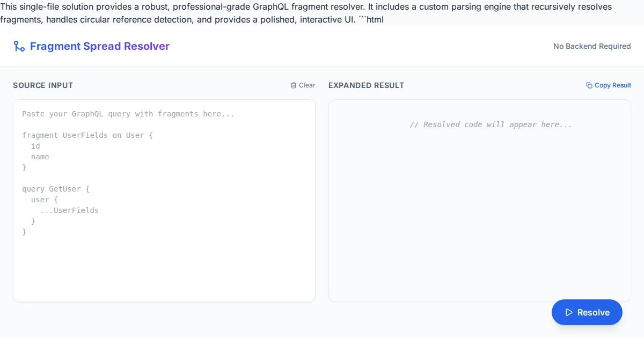Click the fragment branch logo icon
Viewport: 644px width, 338px height.
19,46
